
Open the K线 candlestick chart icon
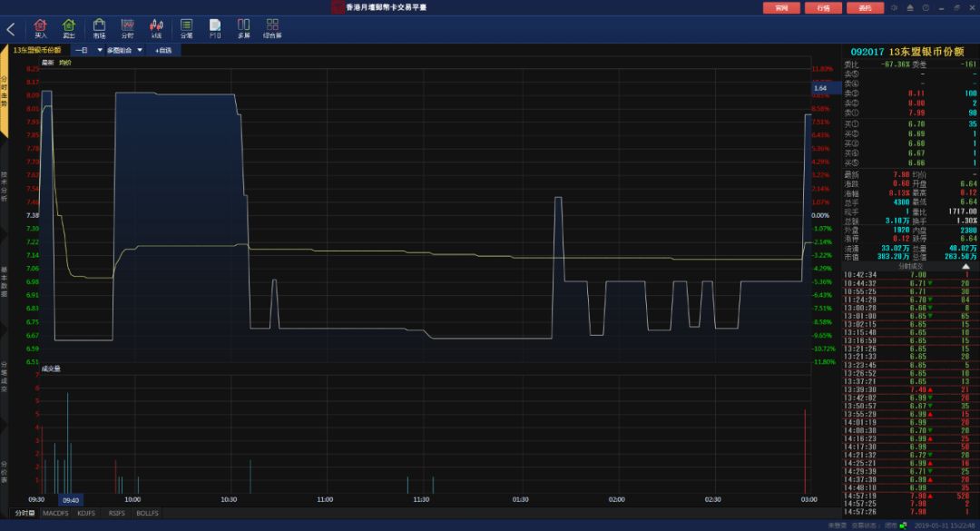click(156, 28)
